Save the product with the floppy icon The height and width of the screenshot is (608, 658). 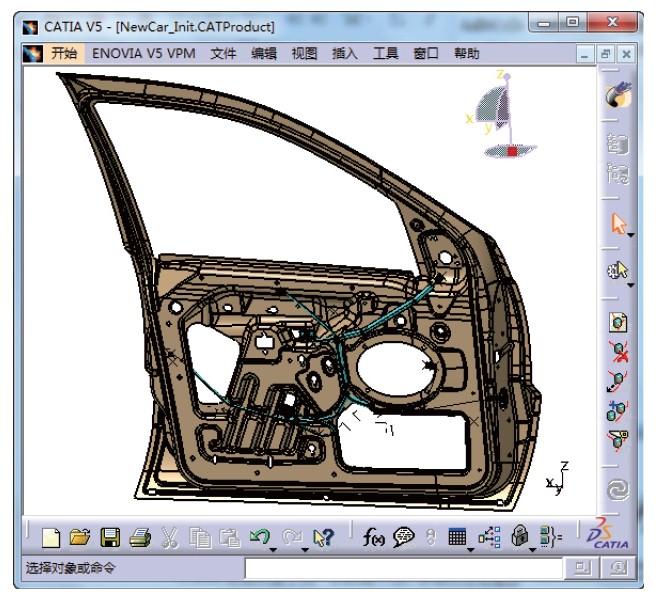coord(110,538)
